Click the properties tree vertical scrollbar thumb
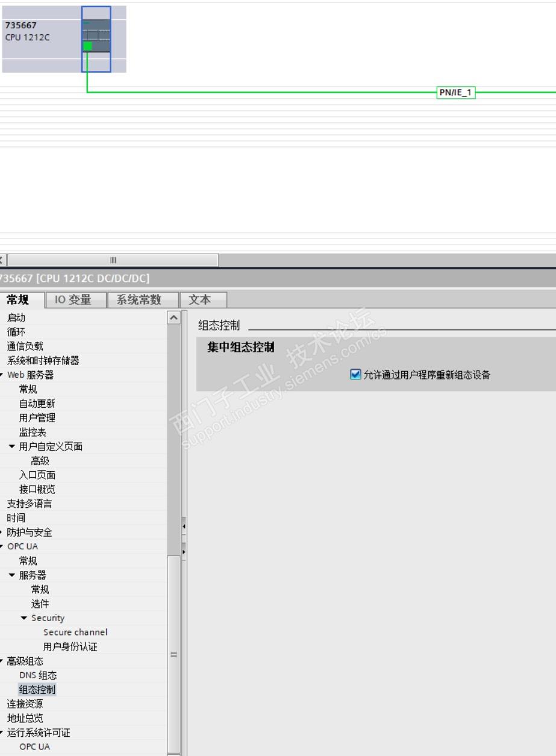 173,654
